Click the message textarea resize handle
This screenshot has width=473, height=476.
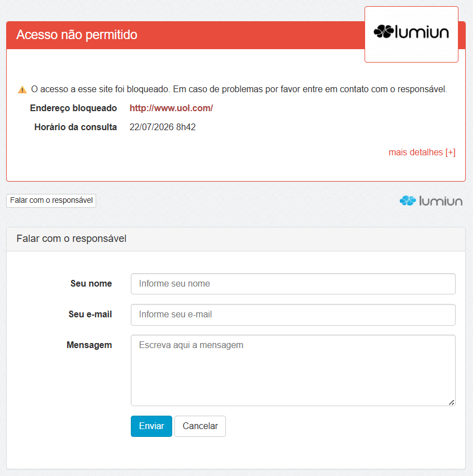click(x=451, y=402)
